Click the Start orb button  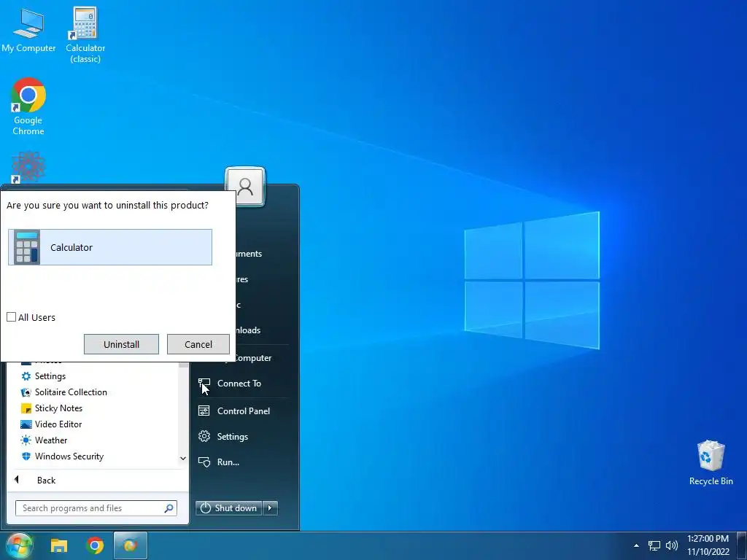coord(19,545)
